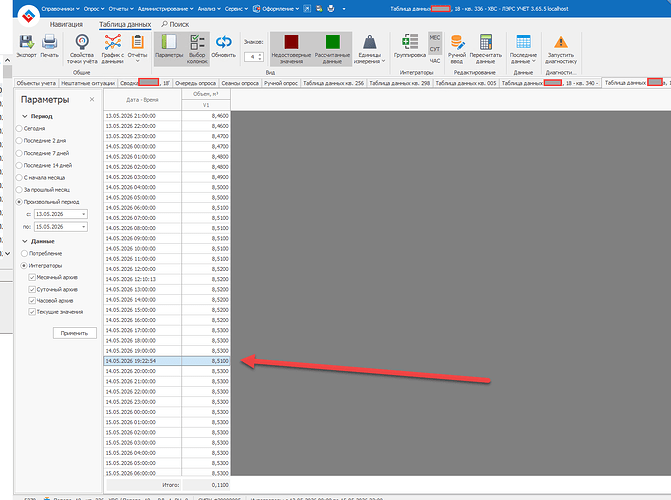671x500 pixels.
Task: Click the Дата - Время column header
Action: 143,100
